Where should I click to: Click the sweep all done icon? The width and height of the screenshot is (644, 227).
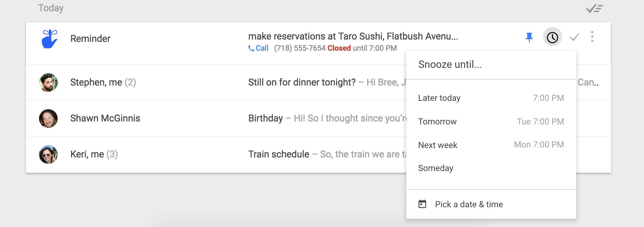point(594,9)
